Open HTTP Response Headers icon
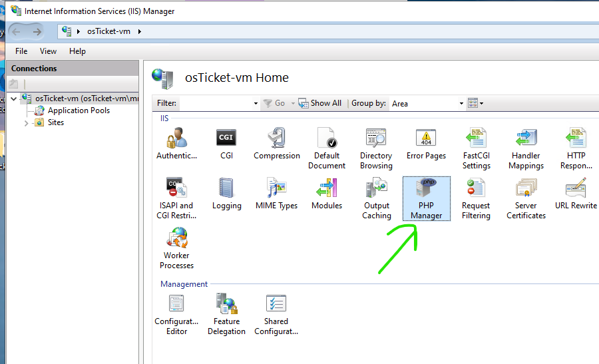The image size is (599, 364). coord(576,148)
